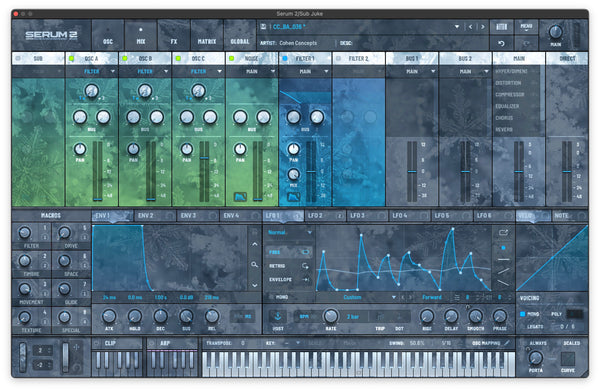The height and width of the screenshot is (391, 600).
Task: Open Bus 1 Main routing dropdown
Action: pos(412,72)
